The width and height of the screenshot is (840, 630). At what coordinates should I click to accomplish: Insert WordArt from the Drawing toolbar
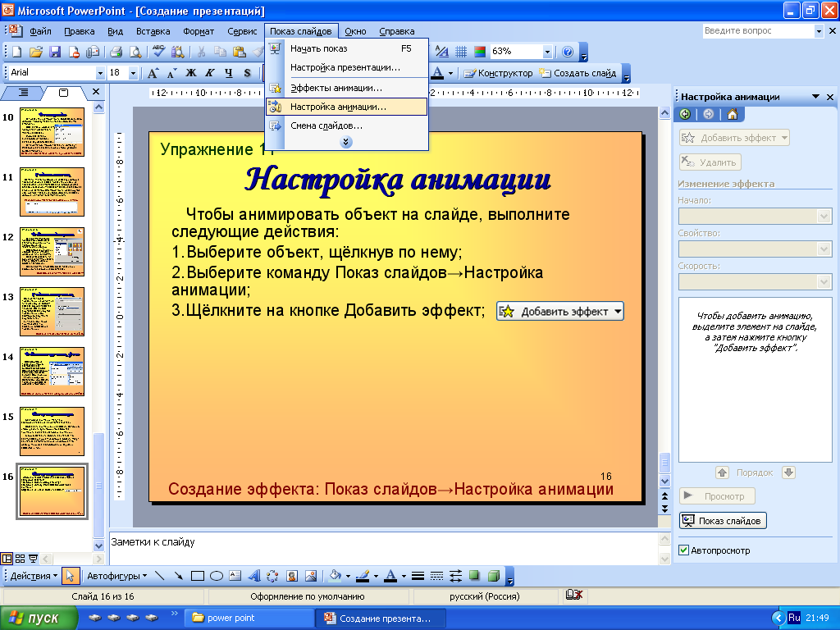coord(254,576)
